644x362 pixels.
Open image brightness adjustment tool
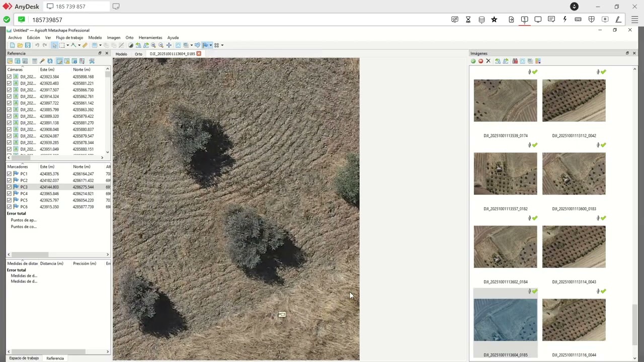[x=130, y=45]
